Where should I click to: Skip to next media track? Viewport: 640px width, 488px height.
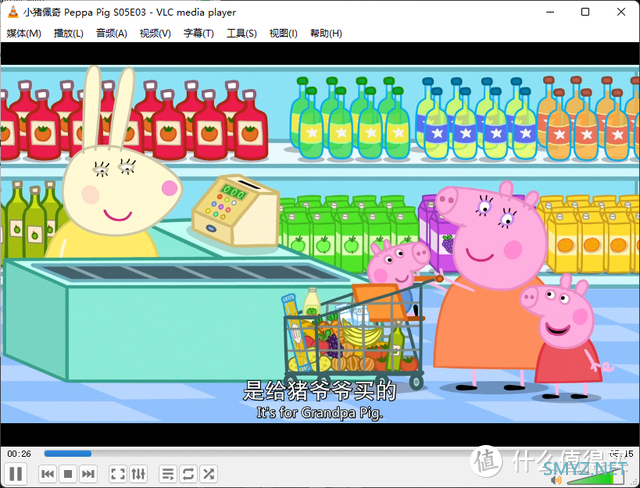(x=88, y=474)
